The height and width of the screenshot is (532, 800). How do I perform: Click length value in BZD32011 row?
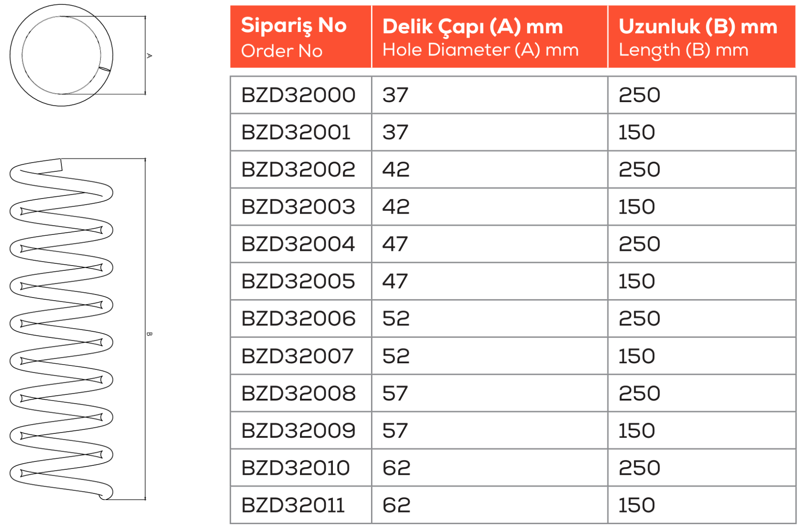click(x=636, y=505)
